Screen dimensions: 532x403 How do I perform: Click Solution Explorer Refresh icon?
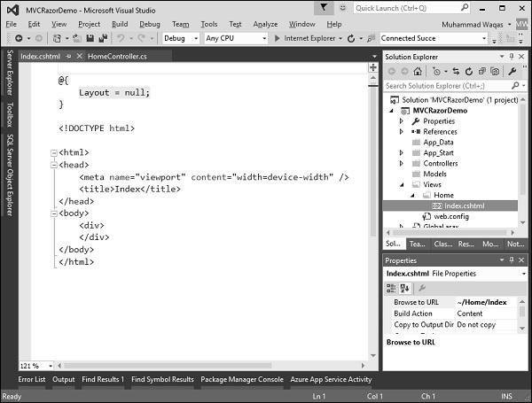click(x=469, y=71)
